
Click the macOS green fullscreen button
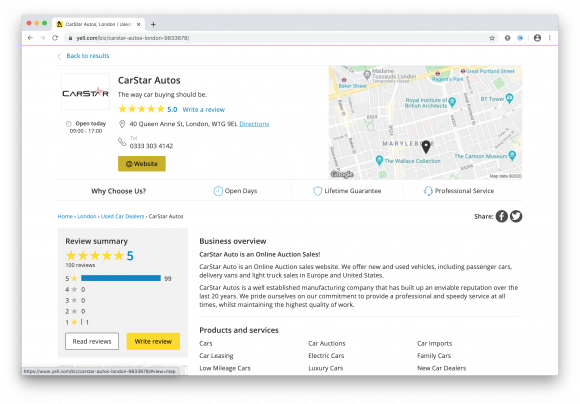pyautogui.click(x=44, y=23)
